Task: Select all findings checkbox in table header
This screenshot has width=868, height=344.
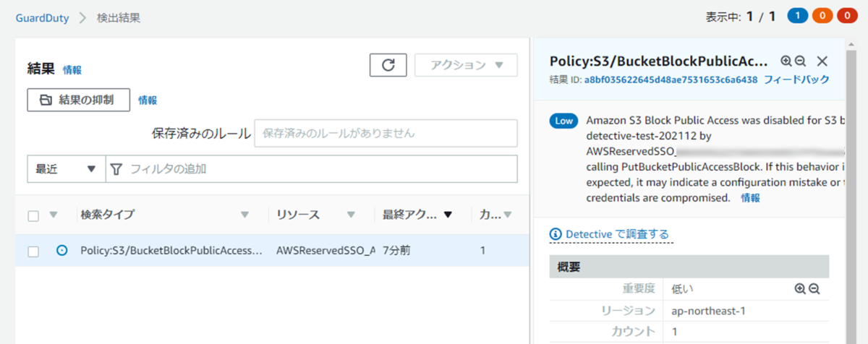Action: coord(33,215)
